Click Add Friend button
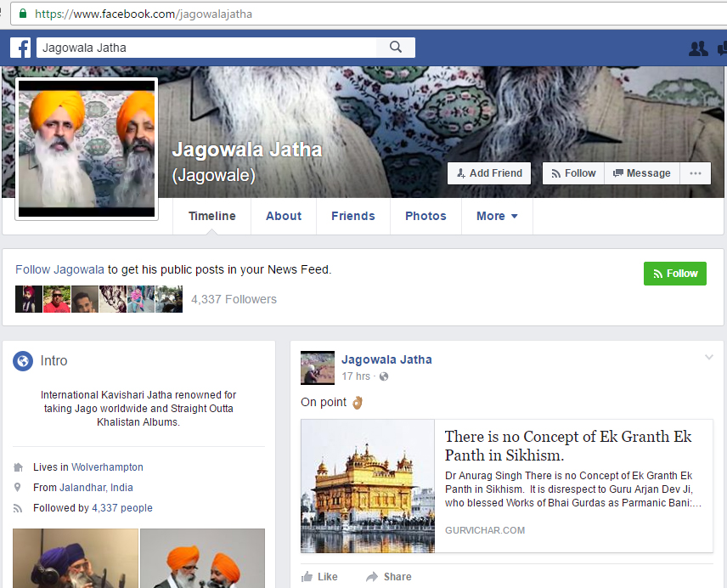Image resolution: width=727 pixels, height=588 pixels. (489, 173)
